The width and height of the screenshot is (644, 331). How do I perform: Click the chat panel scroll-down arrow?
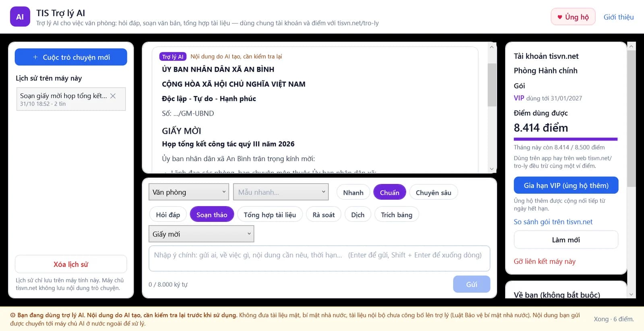pyautogui.click(x=492, y=169)
